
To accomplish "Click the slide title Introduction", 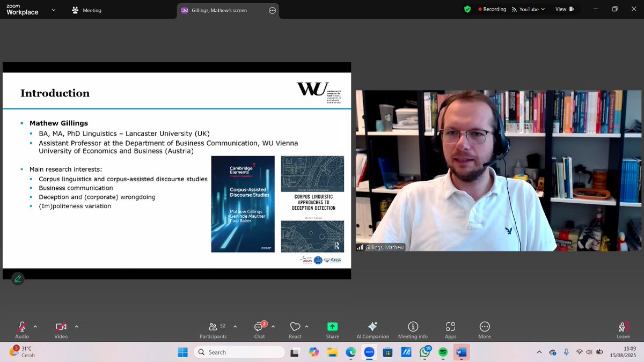I will tap(55, 93).
